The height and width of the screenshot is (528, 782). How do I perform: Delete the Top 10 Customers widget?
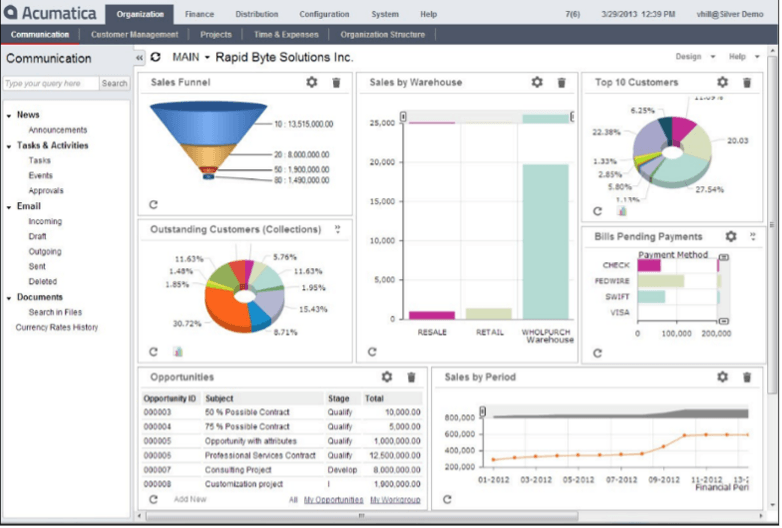pos(747,82)
